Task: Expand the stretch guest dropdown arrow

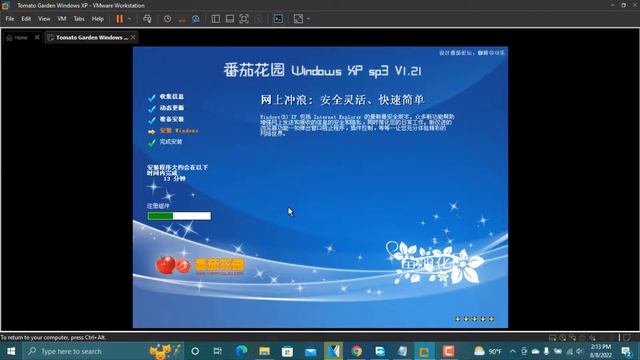Action: tap(308, 19)
